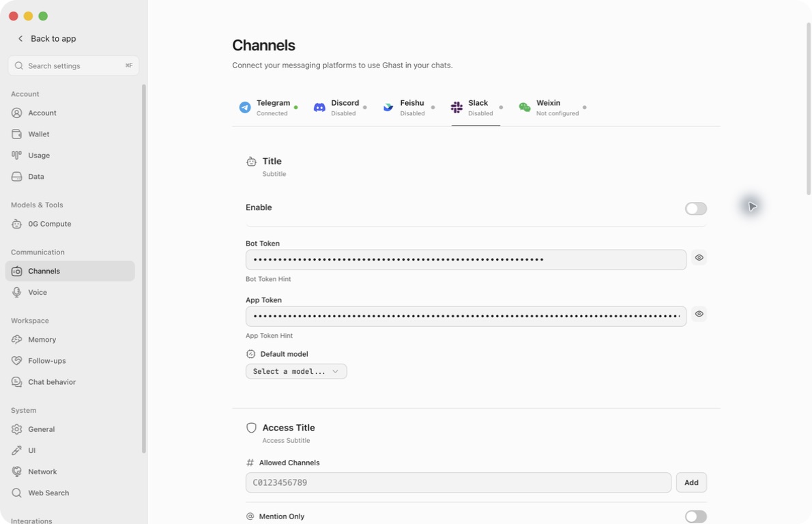812x524 pixels.
Task: Switch to the Telegram channel tab
Action: (x=268, y=108)
